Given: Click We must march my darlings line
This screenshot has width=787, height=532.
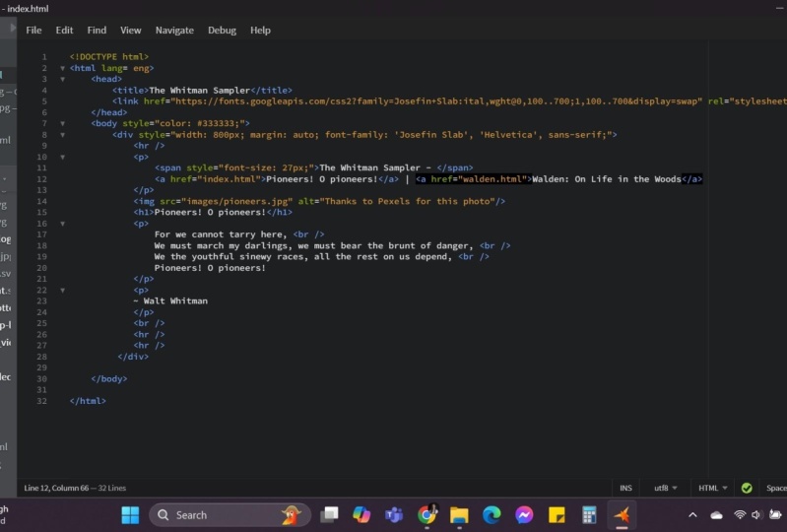Looking at the screenshot, I should pos(313,246).
